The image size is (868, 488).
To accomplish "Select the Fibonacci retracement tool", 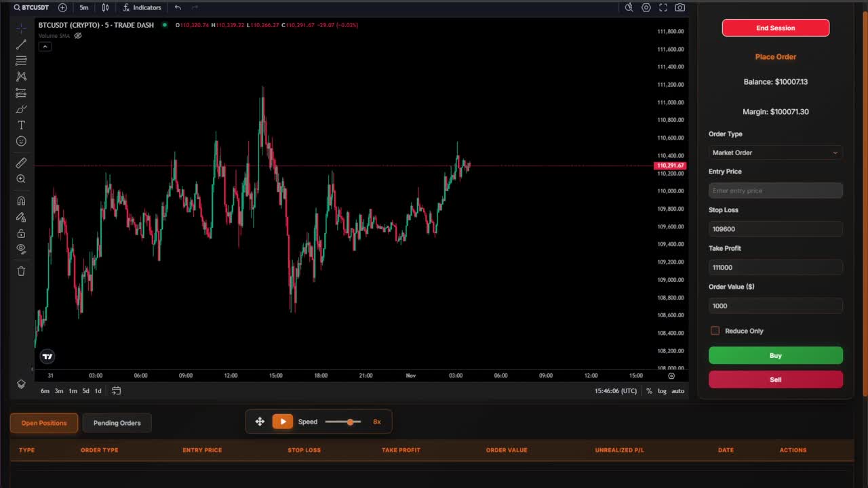I will [21, 60].
